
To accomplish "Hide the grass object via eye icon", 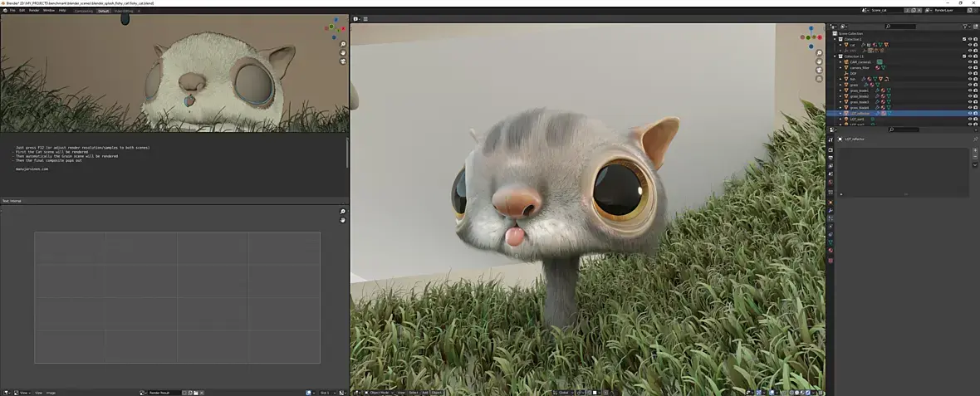I will click(x=970, y=85).
